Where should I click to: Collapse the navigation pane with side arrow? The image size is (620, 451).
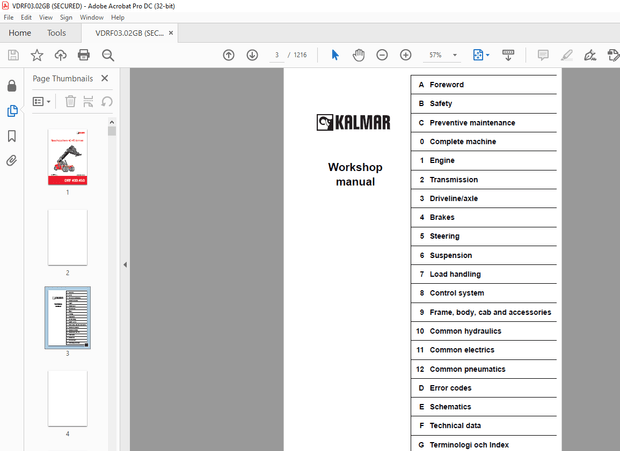[x=125, y=265]
